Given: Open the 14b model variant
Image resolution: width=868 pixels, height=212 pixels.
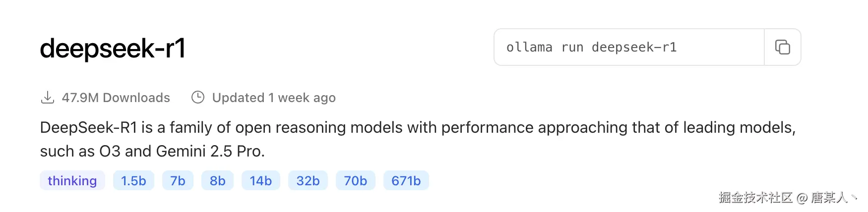Looking at the screenshot, I should pyautogui.click(x=260, y=181).
